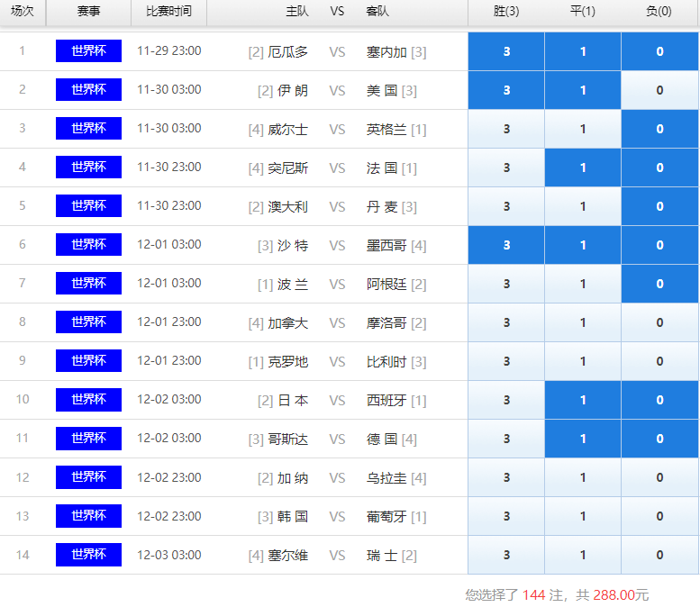The width and height of the screenshot is (700, 607).
Task: Select loss (0) for 韩国 vs 葡萄牙 match
Action: pos(659,516)
